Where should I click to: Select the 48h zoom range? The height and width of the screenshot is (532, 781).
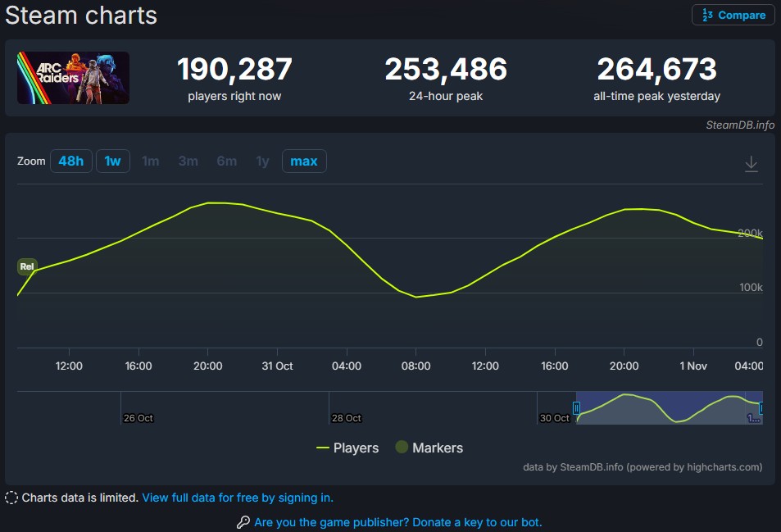(71, 161)
